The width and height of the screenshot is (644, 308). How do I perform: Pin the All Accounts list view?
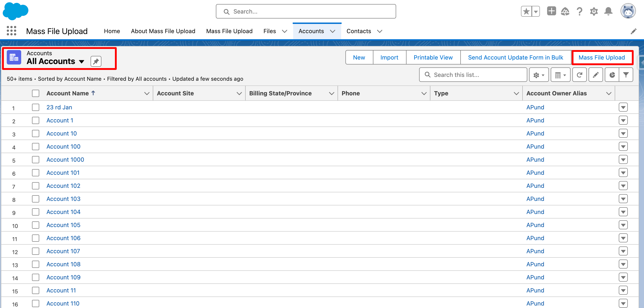96,61
